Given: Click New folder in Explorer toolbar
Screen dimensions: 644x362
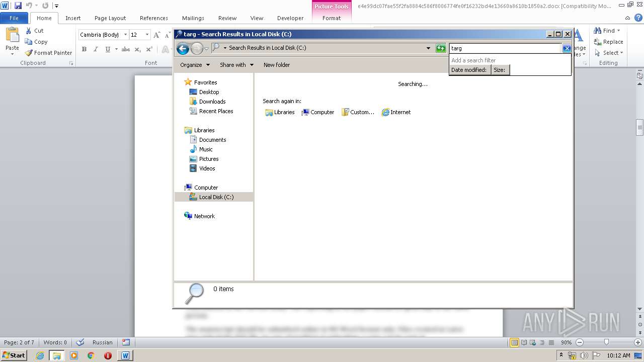Looking at the screenshot, I should coord(277,65).
